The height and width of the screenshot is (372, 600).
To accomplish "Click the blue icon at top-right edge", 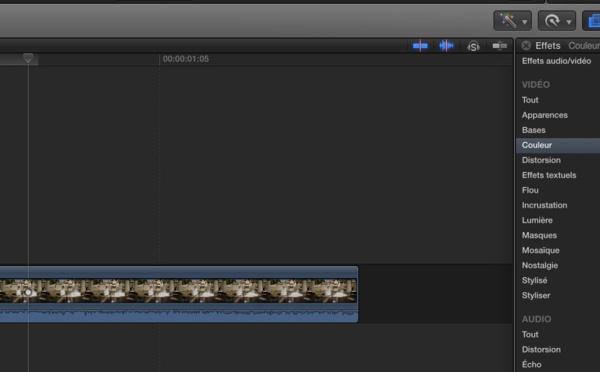I will click(592, 21).
